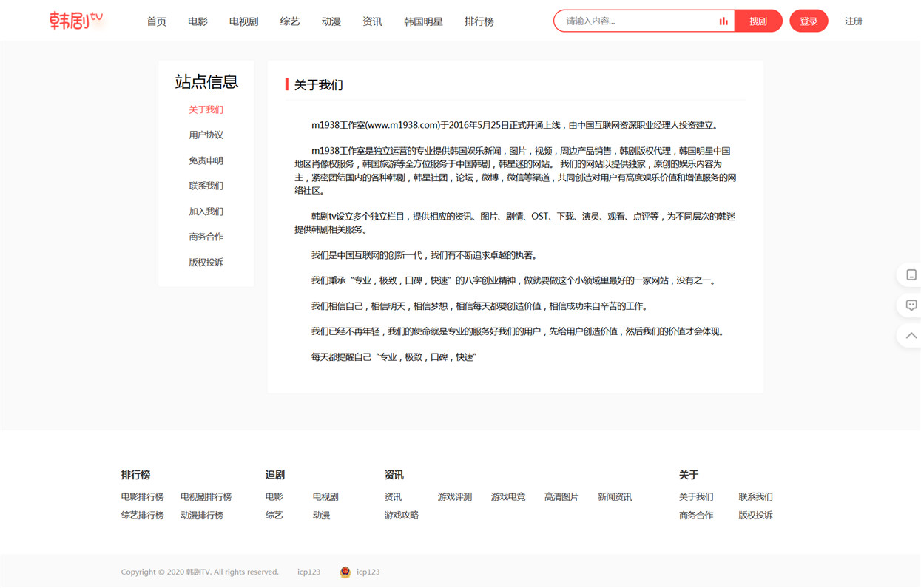Click the footer heading 排行榜
This screenshot has height=588, width=921.
pos(136,475)
